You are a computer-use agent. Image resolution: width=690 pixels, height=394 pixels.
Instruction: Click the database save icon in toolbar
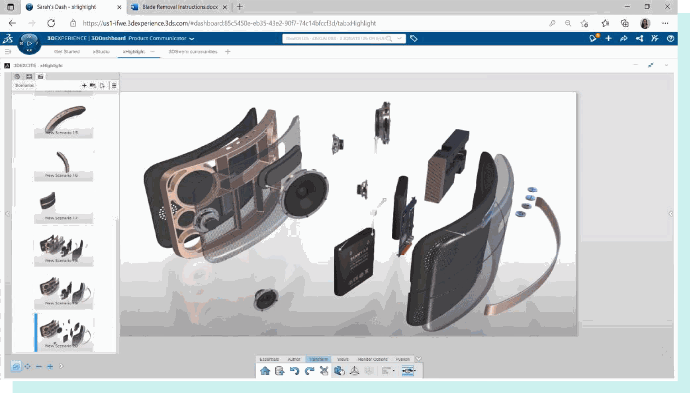pos(279,371)
